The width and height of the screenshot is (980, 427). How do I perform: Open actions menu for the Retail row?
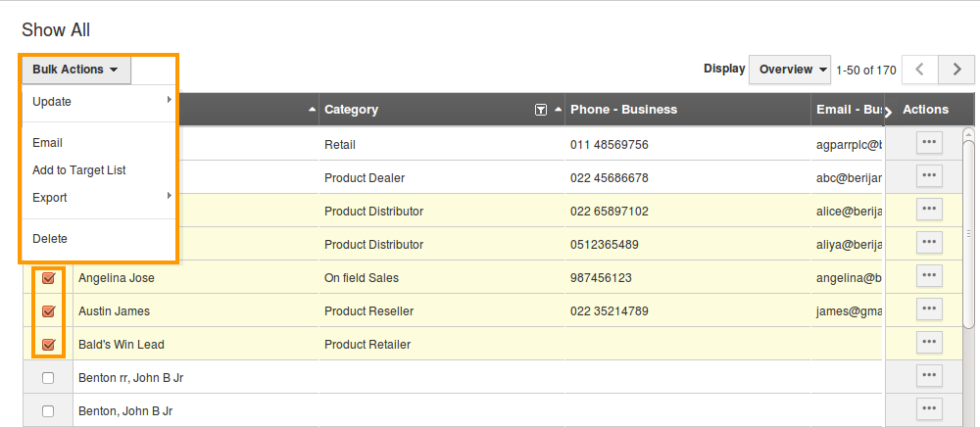pos(929,142)
